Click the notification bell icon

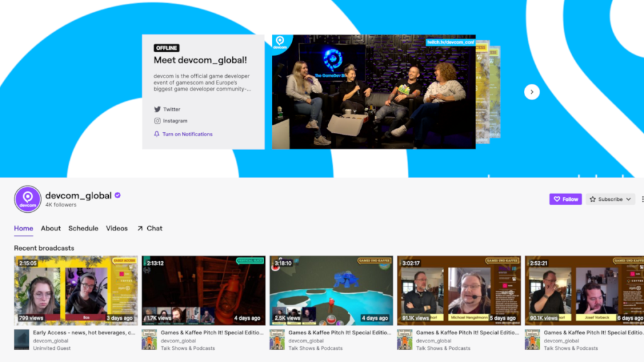click(x=157, y=134)
